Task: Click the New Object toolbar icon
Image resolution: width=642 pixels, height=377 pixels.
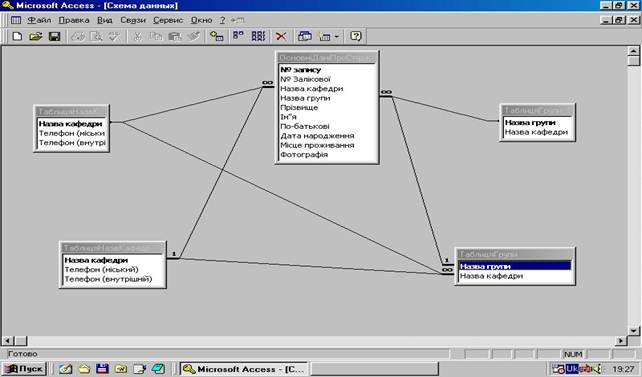Action: tap(325, 36)
